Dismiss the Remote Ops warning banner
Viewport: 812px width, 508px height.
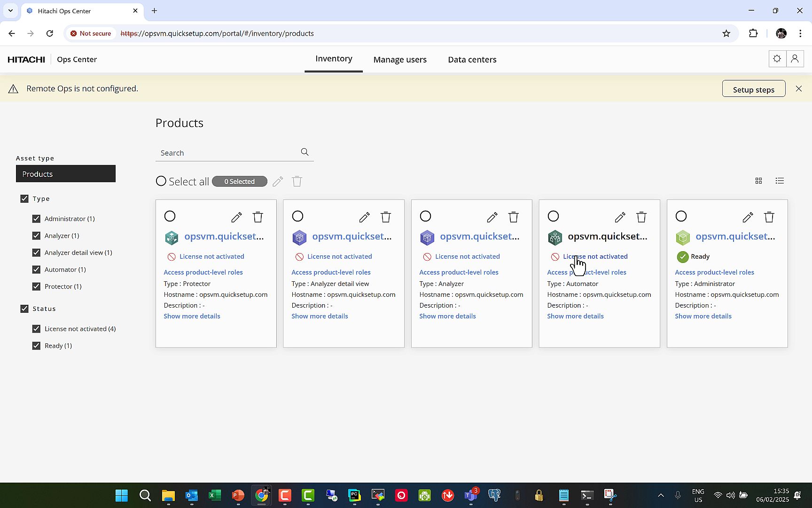click(x=799, y=88)
